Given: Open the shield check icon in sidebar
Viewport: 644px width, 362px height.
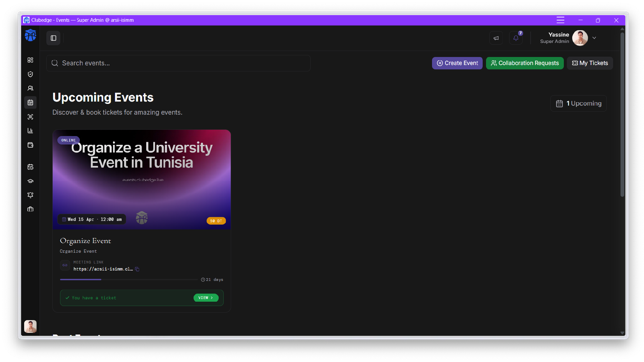Looking at the screenshot, I should coord(31,74).
